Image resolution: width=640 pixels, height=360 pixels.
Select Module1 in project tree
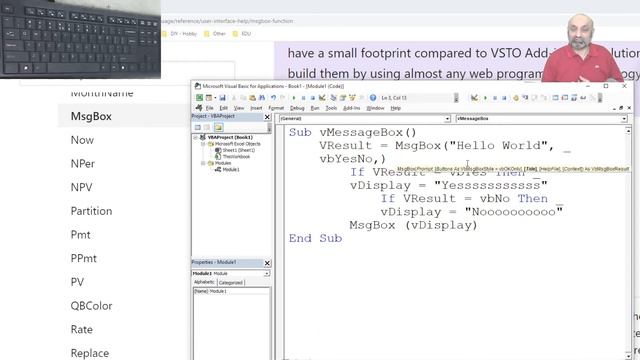click(231, 169)
